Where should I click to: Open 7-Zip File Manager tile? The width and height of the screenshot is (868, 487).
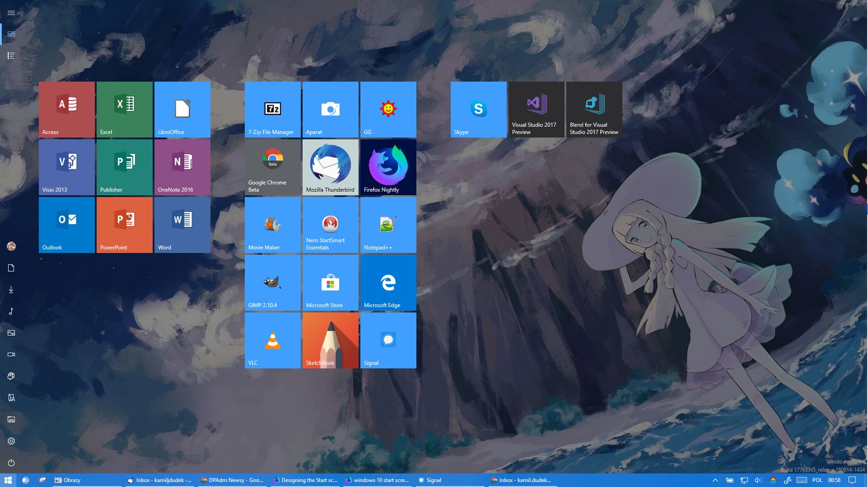273,109
